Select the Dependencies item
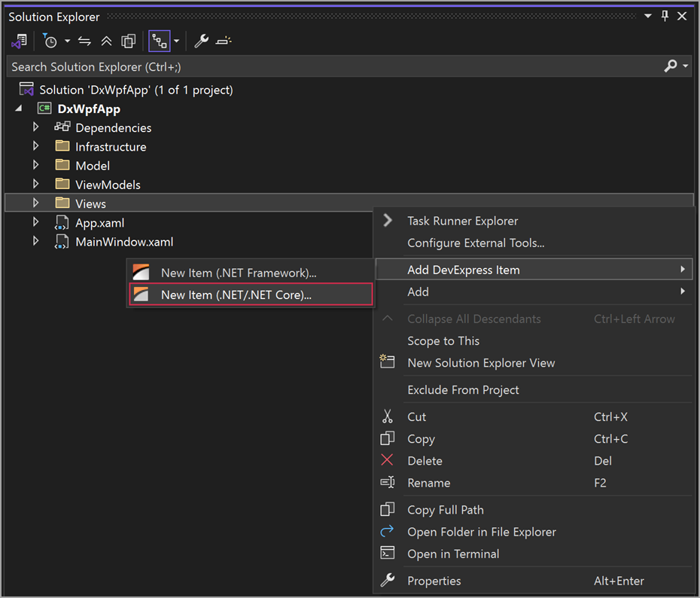Screen dimensions: 700x598 tap(114, 128)
